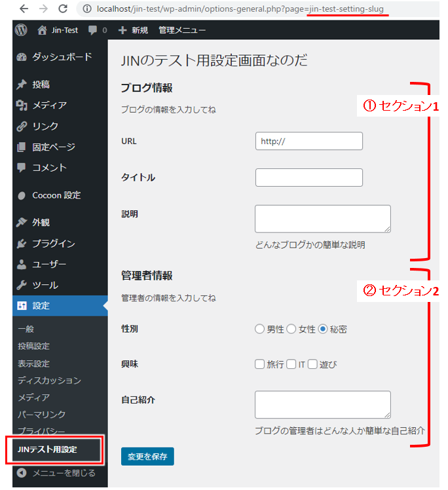The image size is (448, 490).
Task: Click the ユーザー person icon
Action: click(22, 265)
